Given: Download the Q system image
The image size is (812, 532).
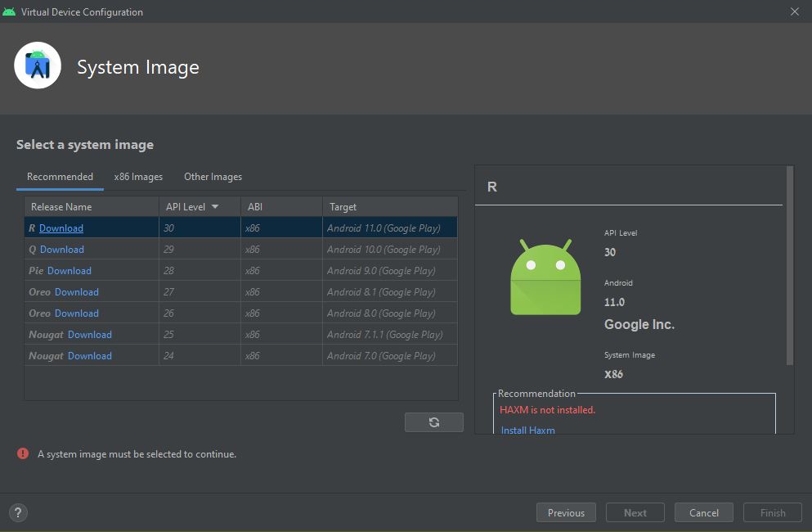Looking at the screenshot, I should point(62,250).
